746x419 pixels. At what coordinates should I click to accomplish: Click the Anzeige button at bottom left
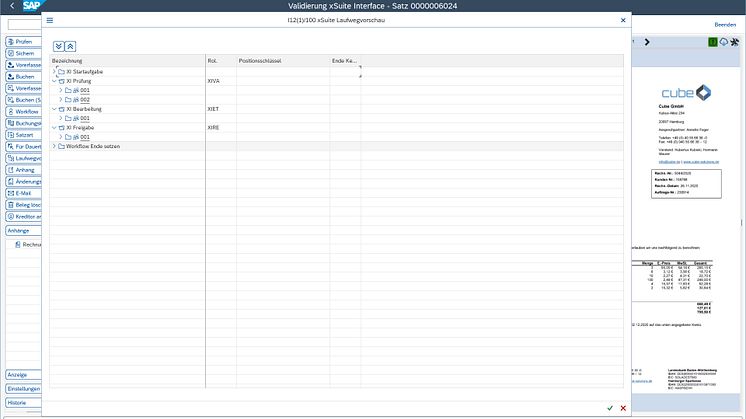coord(23,375)
